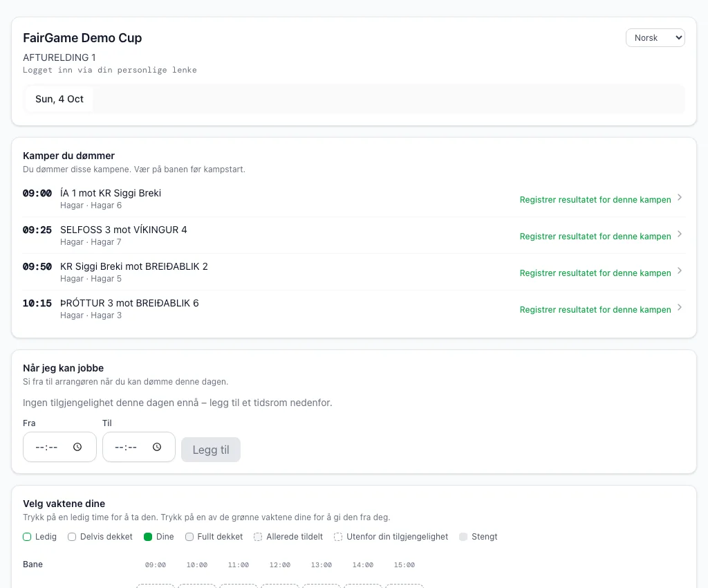Click the green Ledig legend box
Image resolution: width=708 pixels, height=588 pixels.
[27, 537]
